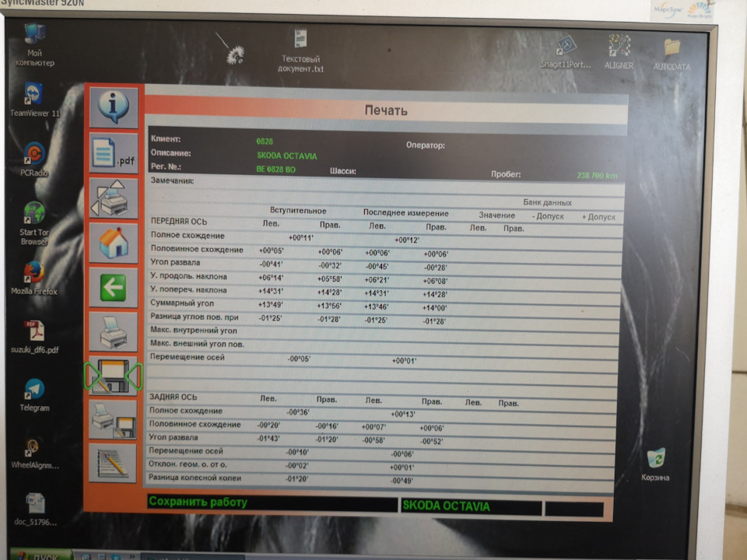Open Мой компьютер desktop icon
The width and height of the screenshot is (747, 560).
pos(34,44)
